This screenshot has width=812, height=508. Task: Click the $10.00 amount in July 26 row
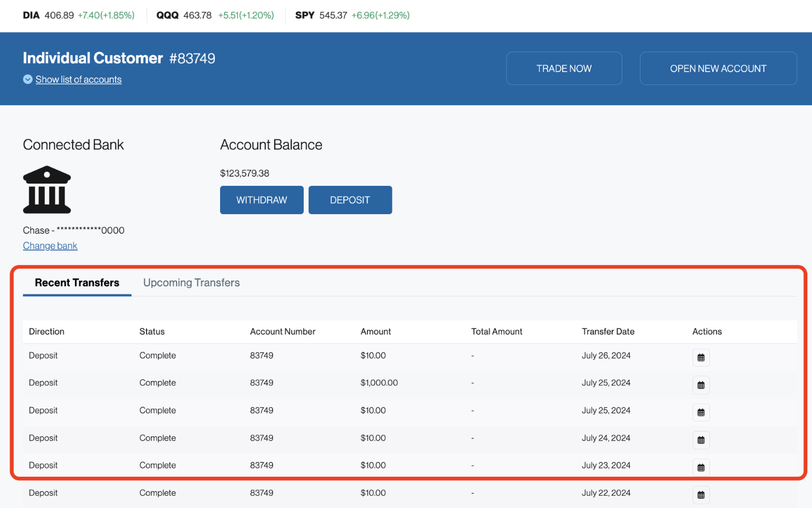click(373, 355)
